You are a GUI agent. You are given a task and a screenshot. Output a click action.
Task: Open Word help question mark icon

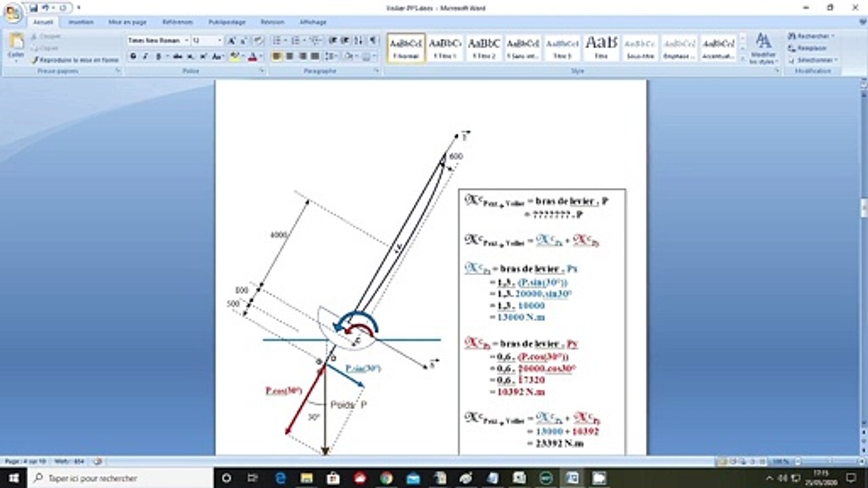pos(863,22)
